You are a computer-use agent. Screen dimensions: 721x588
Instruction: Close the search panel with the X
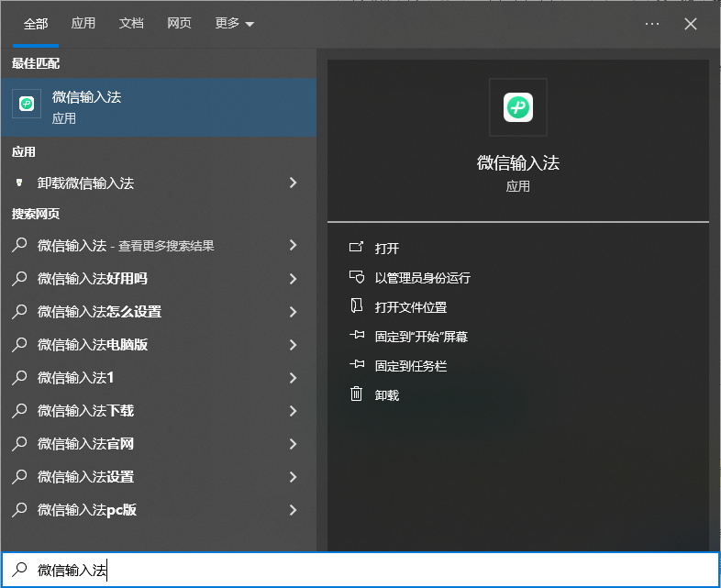[x=691, y=24]
